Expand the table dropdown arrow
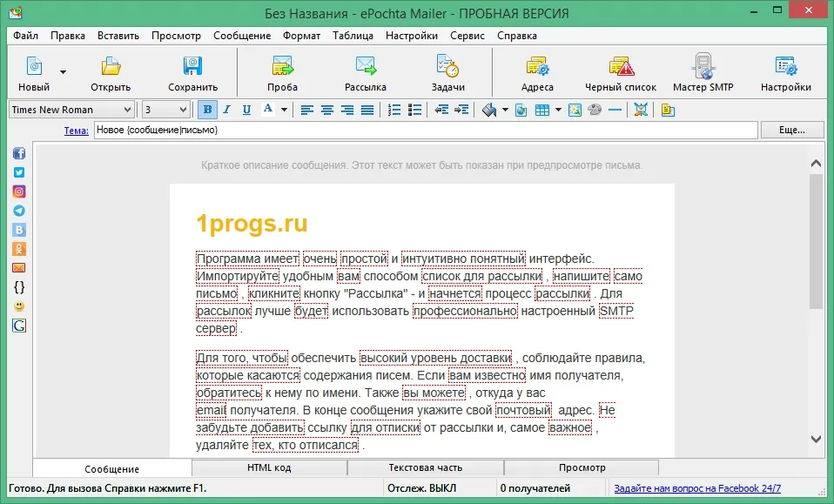The height and width of the screenshot is (504, 834). (x=558, y=110)
